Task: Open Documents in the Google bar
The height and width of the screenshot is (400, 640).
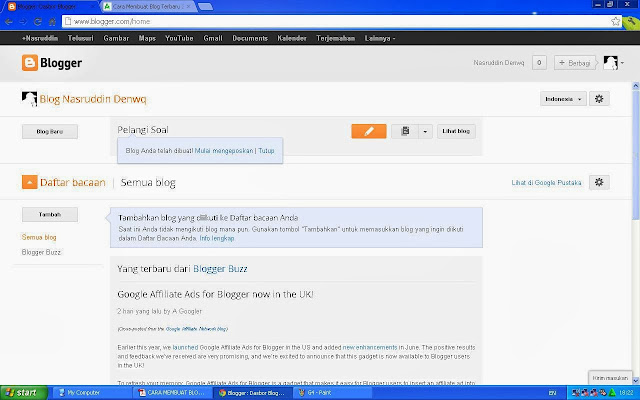Action: (x=250, y=38)
